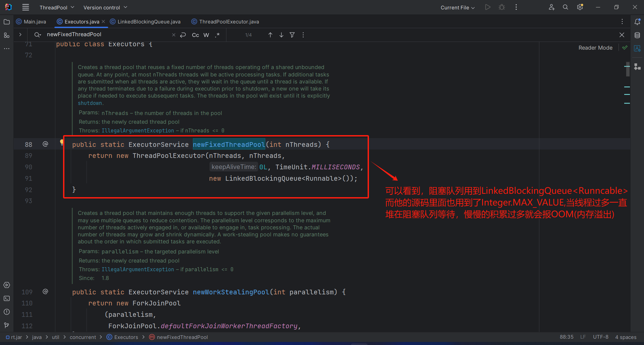Open IDE settings gear

(x=580, y=7)
